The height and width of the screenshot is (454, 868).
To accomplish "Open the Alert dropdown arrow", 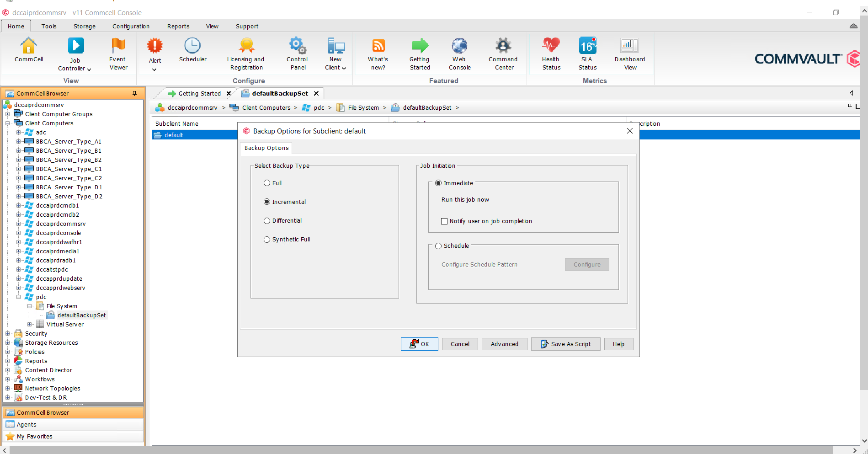I will (x=154, y=69).
